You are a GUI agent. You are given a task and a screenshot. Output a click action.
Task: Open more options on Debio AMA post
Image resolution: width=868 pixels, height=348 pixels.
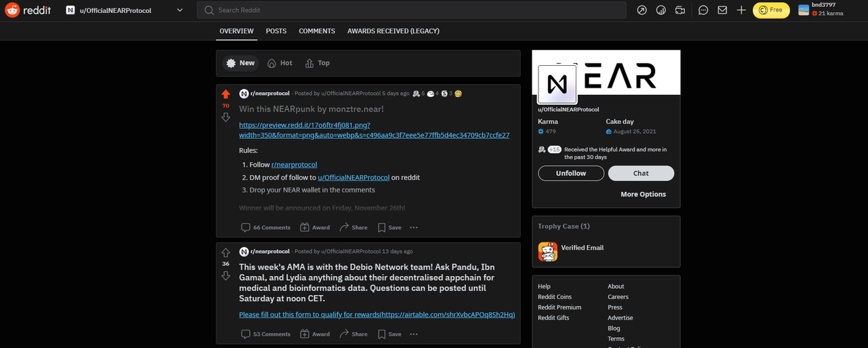point(414,334)
